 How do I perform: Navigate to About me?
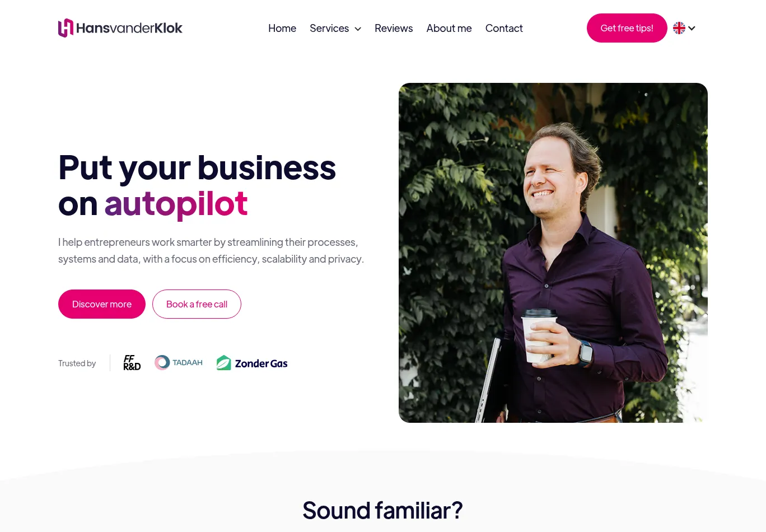pos(449,28)
